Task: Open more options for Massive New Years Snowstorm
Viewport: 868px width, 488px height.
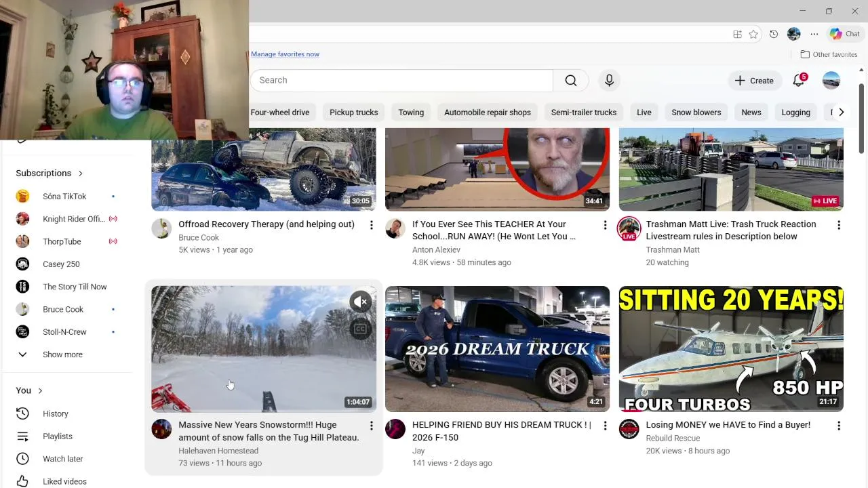Action: 371,426
